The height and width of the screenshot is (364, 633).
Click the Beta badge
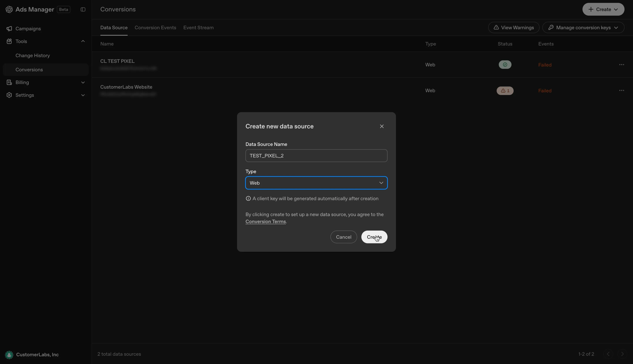[63, 9]
